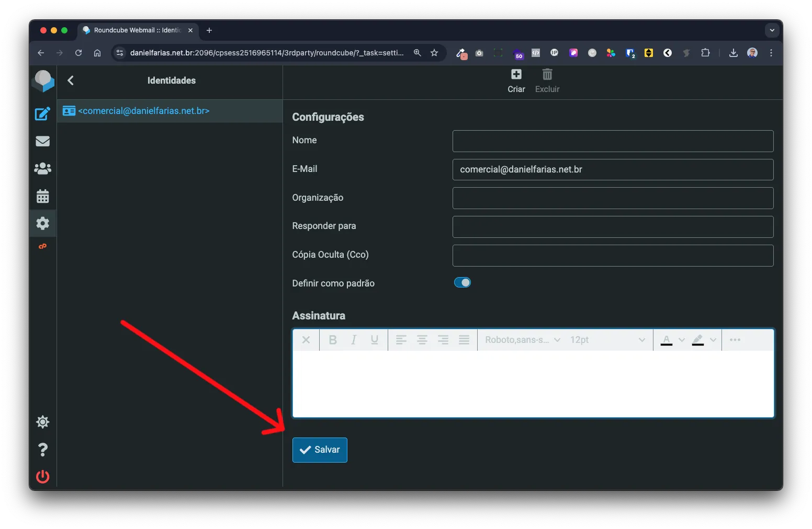Click the Responder para input field

point(613,227)
